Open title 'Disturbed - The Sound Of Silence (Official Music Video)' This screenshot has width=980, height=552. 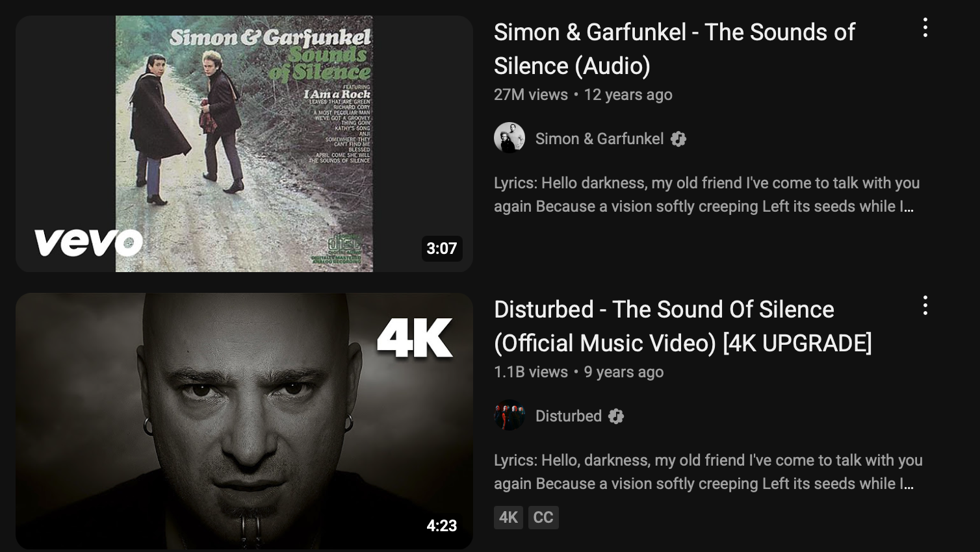coord(683,326)
